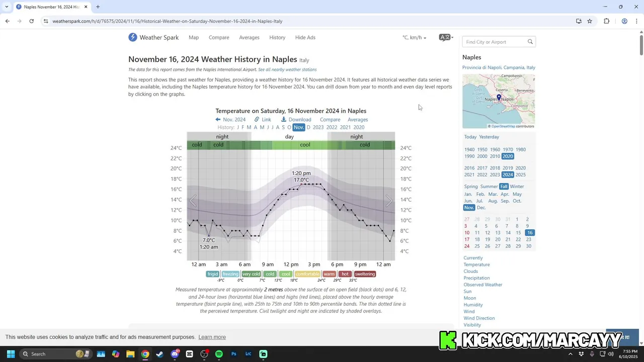Image resolution: width=644 pixels, height=362 pixels.
Task: Open a new browser tab with plus
Action: (x=98, y=7)
